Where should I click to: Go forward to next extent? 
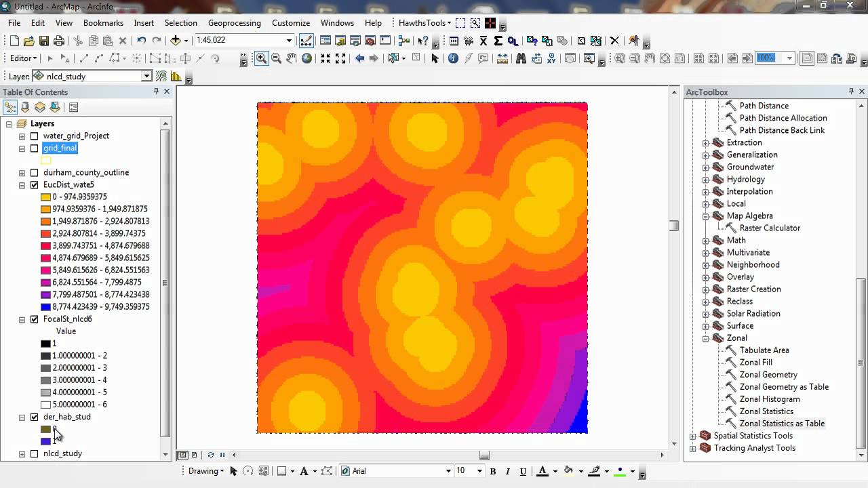click(x=374, y=58)
